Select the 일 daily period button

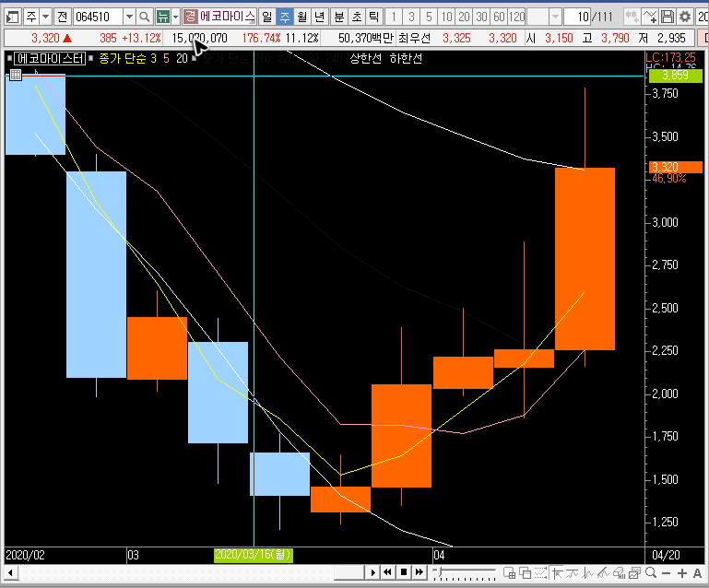point(267,18)
